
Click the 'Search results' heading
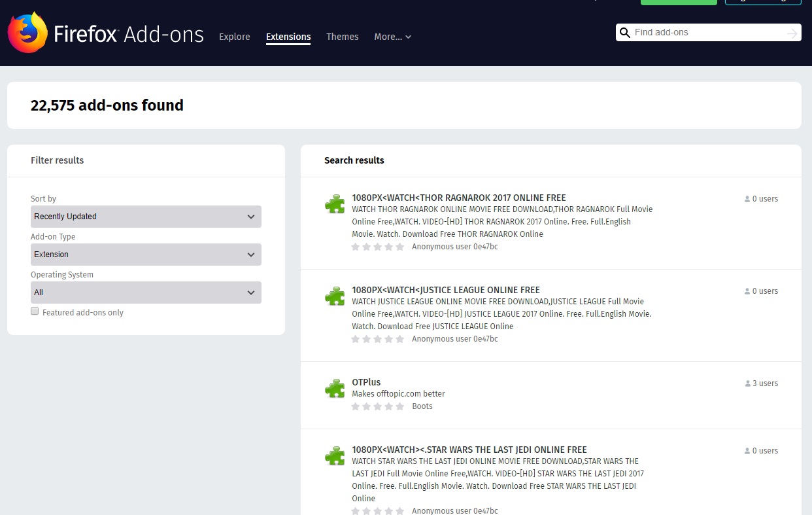(354, 160)
